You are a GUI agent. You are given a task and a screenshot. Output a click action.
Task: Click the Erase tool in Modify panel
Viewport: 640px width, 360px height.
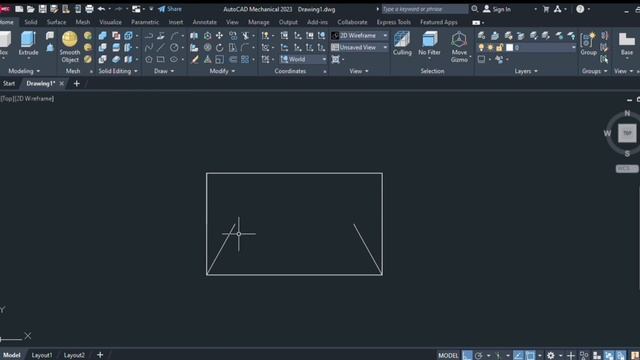point(195,60)
